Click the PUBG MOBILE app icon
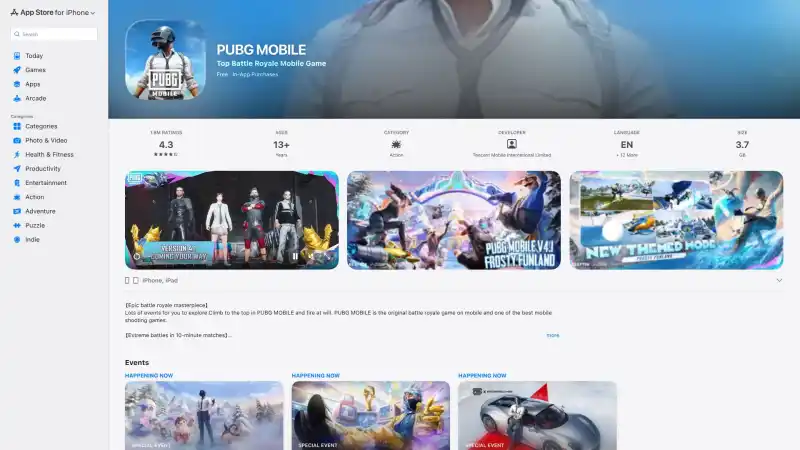Viewport: 800px width, 450px height. click(x=165, y=60)
